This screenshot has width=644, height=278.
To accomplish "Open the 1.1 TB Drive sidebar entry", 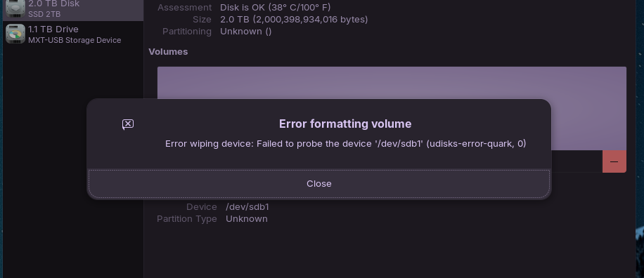I will click(x=73, y=34).
